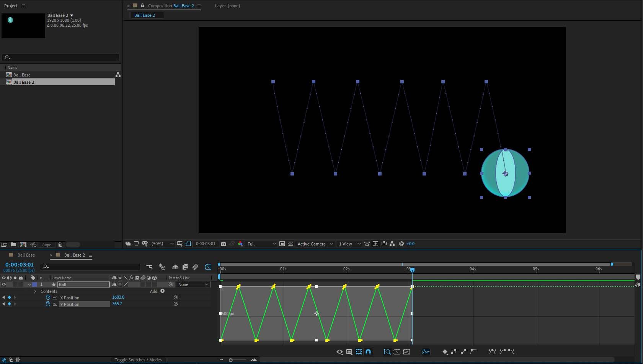
Task: Click the Separate Dimensions icon
Action: tap(426, 352)
